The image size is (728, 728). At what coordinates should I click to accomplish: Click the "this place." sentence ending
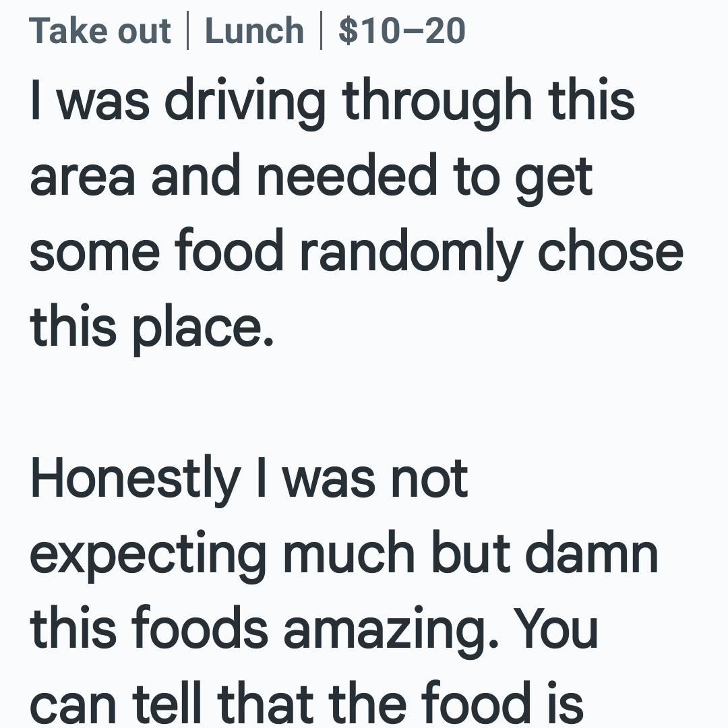pyautogui.click(x=152, y=329)
